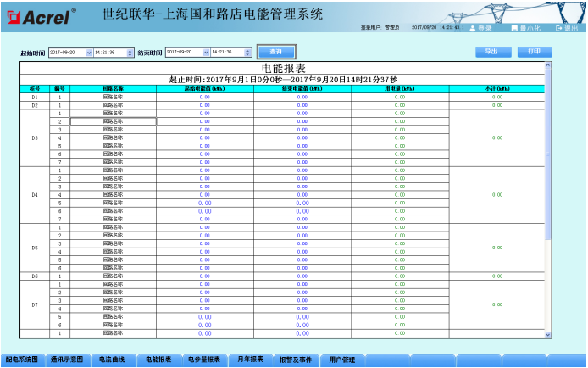Switch to the 配电系统图 tab
The width and height of the screenshot is (588, 368).
click(22, 360)
